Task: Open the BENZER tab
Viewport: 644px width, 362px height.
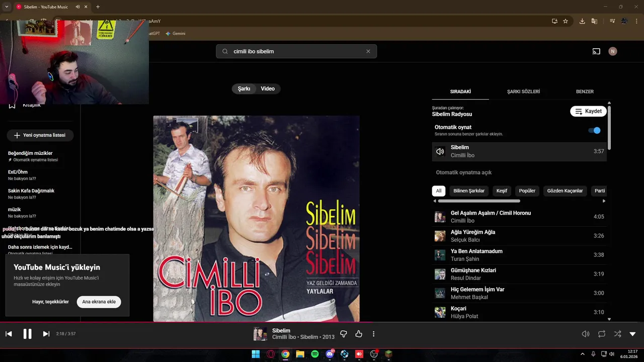Action: tap(585, 92)
